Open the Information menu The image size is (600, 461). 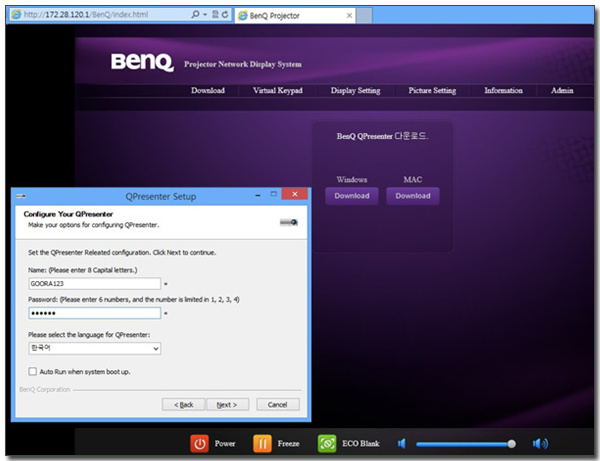503,91
